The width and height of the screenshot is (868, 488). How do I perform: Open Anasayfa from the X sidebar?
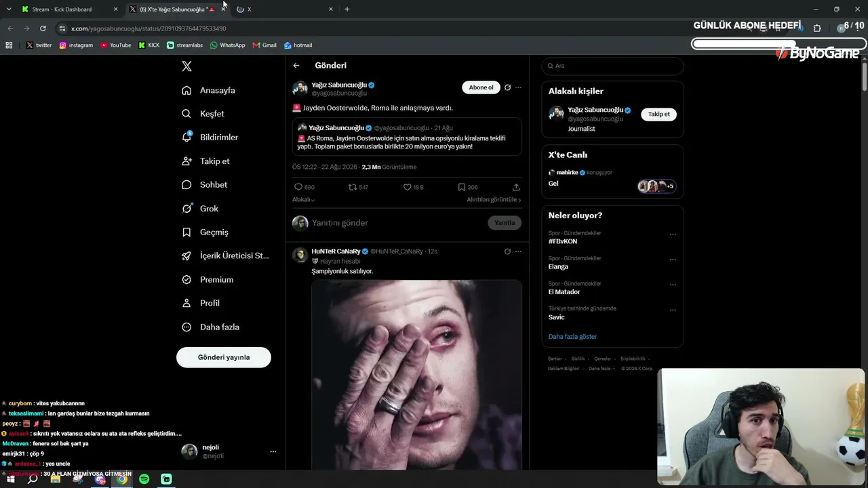pos(208,90)
